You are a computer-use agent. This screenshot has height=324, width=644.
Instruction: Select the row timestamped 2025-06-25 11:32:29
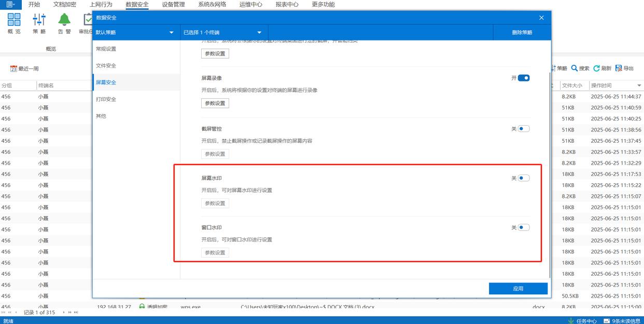pos(322,163)
